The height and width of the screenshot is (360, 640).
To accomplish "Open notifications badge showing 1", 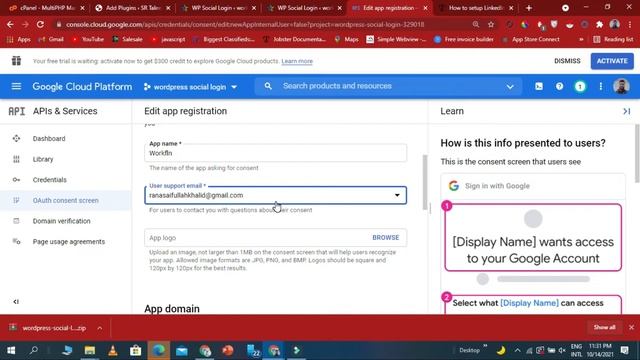I will tap(580, 87).
